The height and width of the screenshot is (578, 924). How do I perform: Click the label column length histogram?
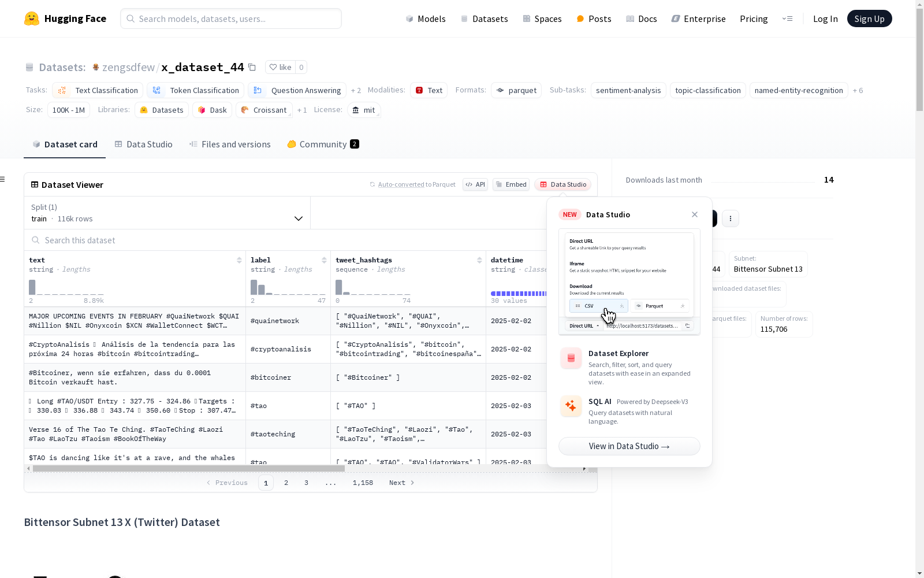288,287
